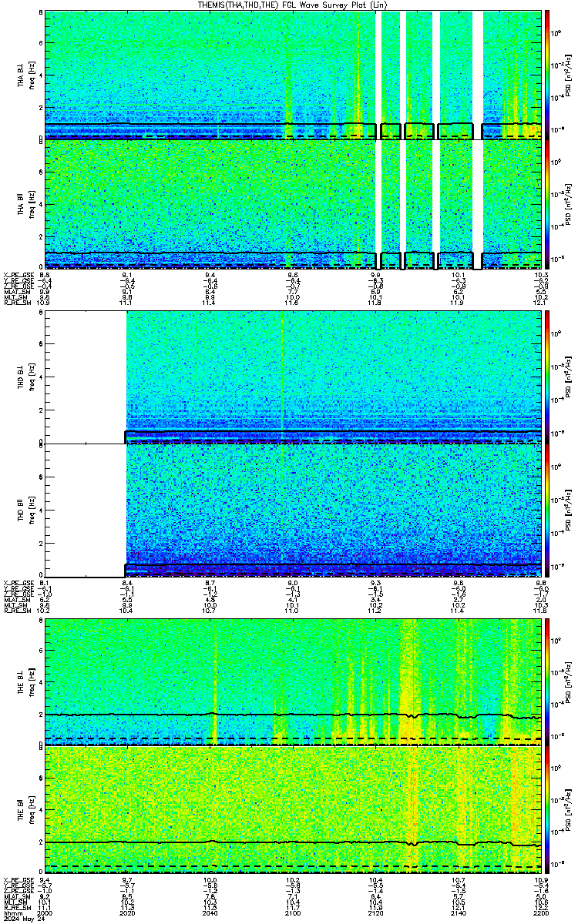Image resolution: width=578 pixels, height=924 pixels.
Task: Click the time label 2120 on bottom axis
Action: point(376,914)
